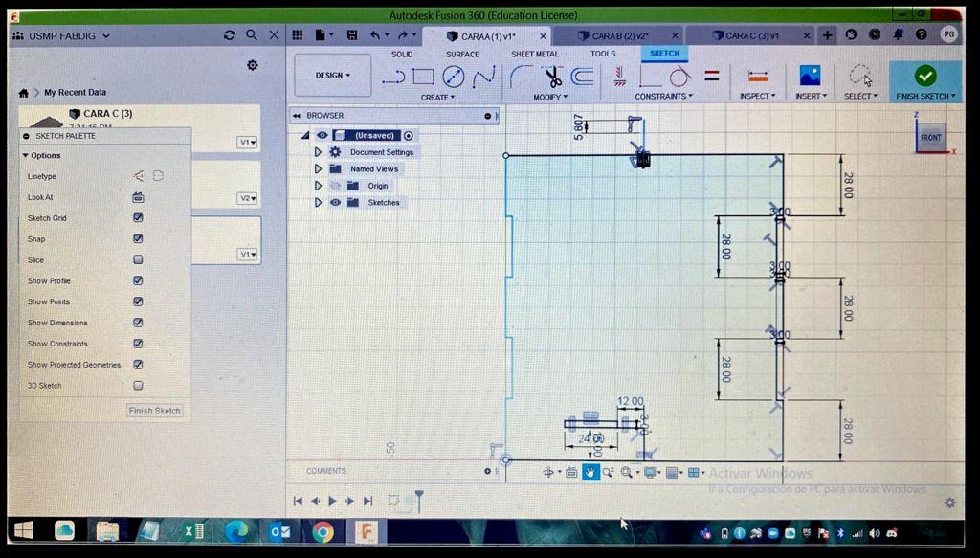Select the Trim scissors tool
This screenshot has width=980, height=558.
pyautogui.click(x=552, y=77)
